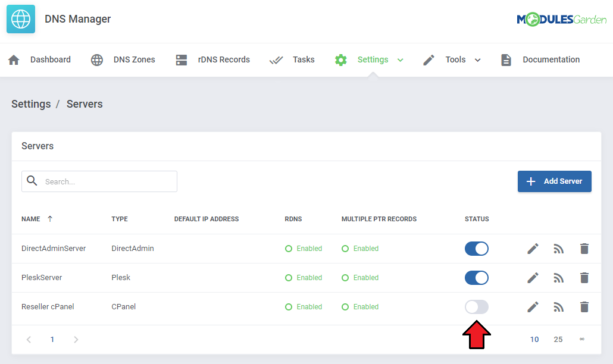Click the CPanel type cell

pyautogui.click(x=124, y=306)
